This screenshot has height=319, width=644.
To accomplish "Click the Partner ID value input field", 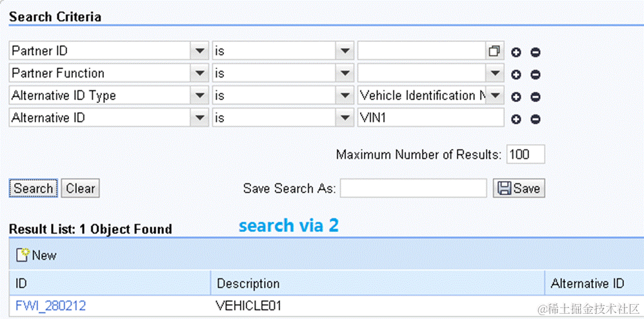I will point(422,51).
